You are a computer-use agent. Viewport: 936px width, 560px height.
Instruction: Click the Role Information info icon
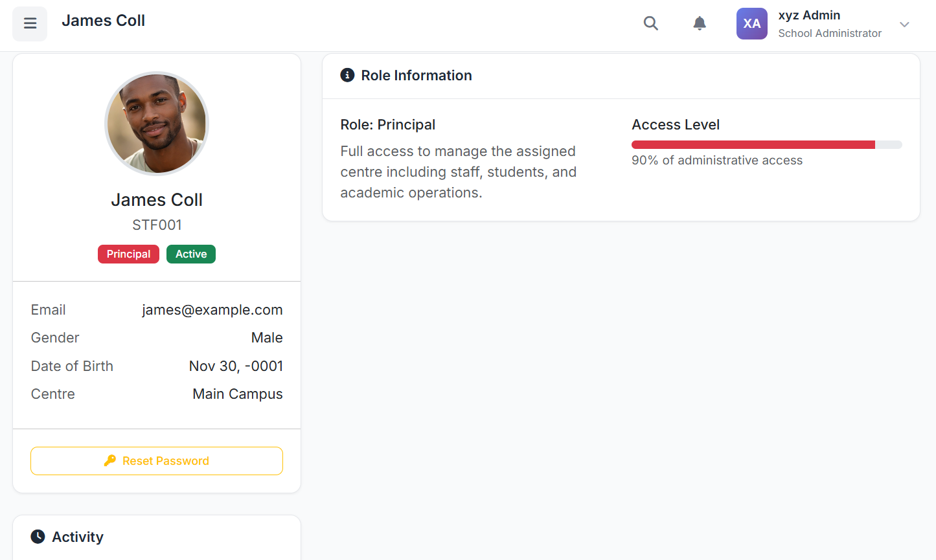coord(347,75)
